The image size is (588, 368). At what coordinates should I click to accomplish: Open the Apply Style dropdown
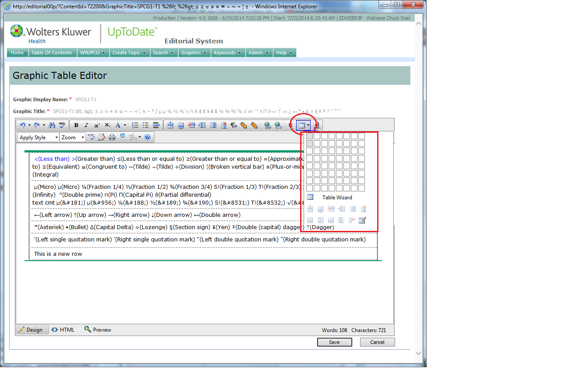pos(38,138)
